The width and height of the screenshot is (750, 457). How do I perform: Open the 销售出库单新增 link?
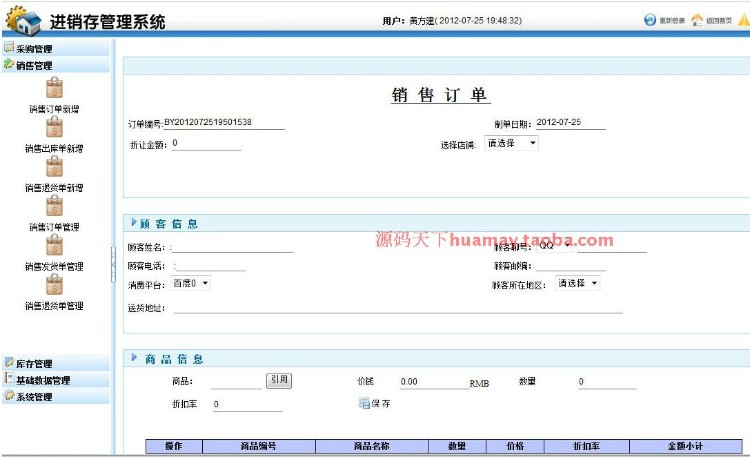click(54, 148)
